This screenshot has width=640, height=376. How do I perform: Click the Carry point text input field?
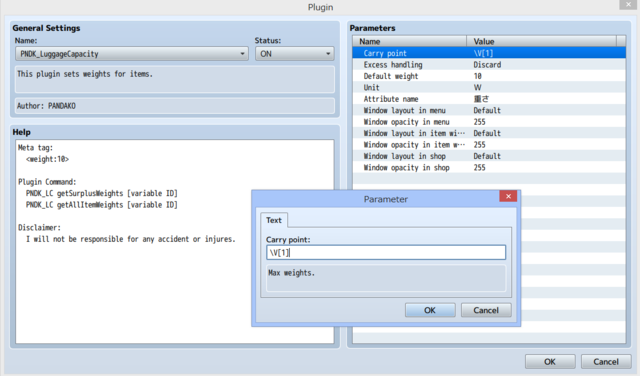[386, 252]
